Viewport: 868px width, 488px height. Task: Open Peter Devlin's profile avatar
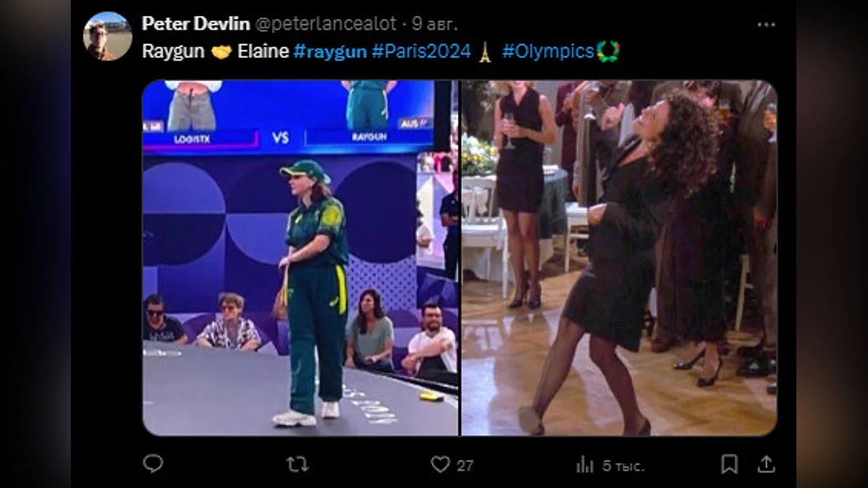[x=108, y=36]
